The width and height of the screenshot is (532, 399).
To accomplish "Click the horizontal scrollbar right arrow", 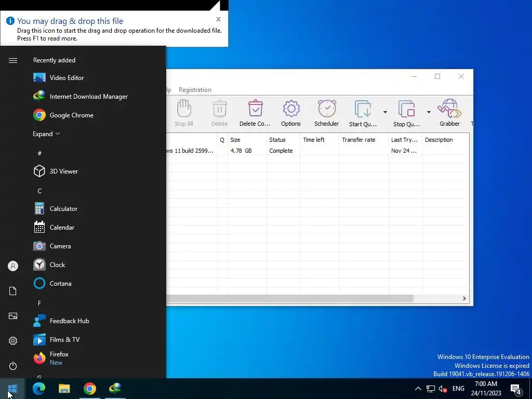I will point(464,299).
